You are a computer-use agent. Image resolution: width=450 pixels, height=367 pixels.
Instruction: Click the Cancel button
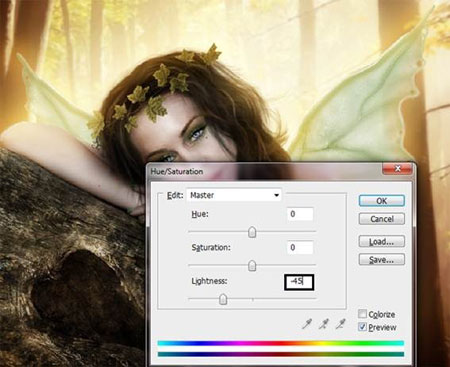point(382,219)
